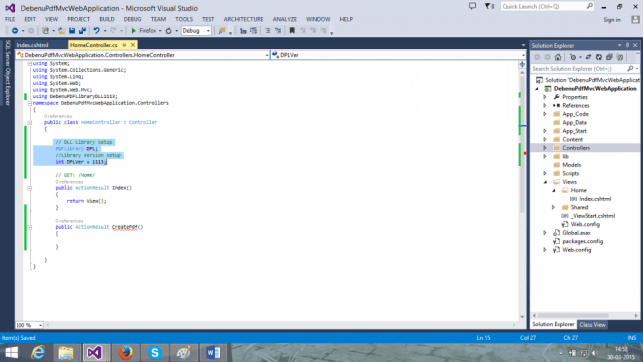This screenshot has height=362, width=643.
Task: Open File Explorer from the taskbar
Action: (66, 352)
